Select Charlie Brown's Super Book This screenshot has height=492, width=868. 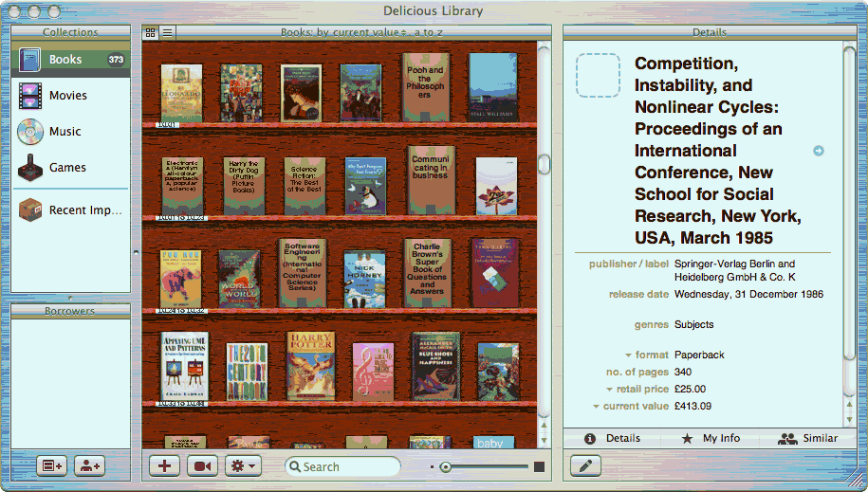click(x=427, y=273)
